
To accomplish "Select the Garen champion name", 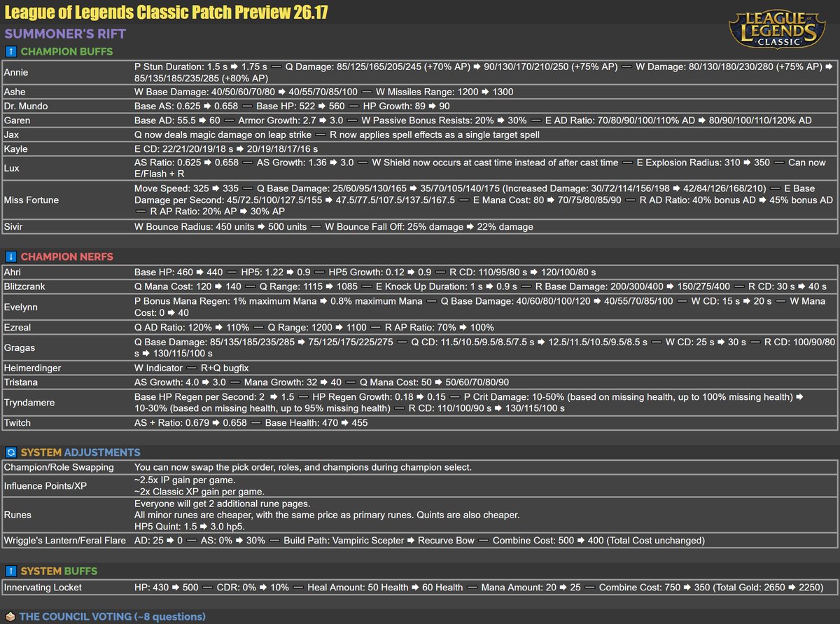I will (17, 120).
